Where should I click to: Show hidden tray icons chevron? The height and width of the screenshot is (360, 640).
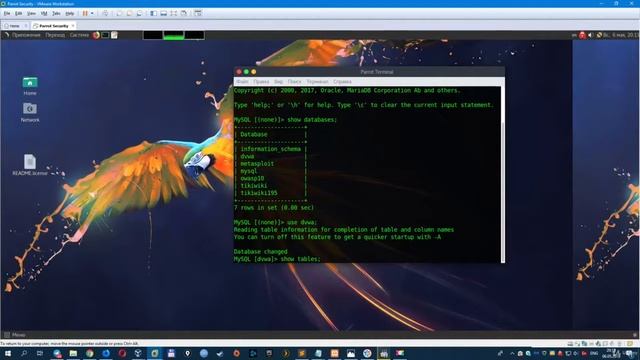[512, 353]
